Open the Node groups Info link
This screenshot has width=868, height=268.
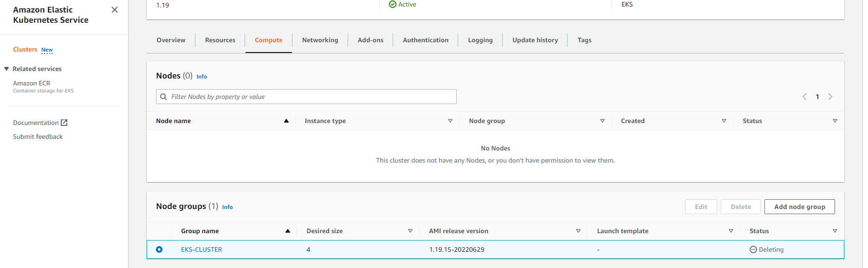227,207
